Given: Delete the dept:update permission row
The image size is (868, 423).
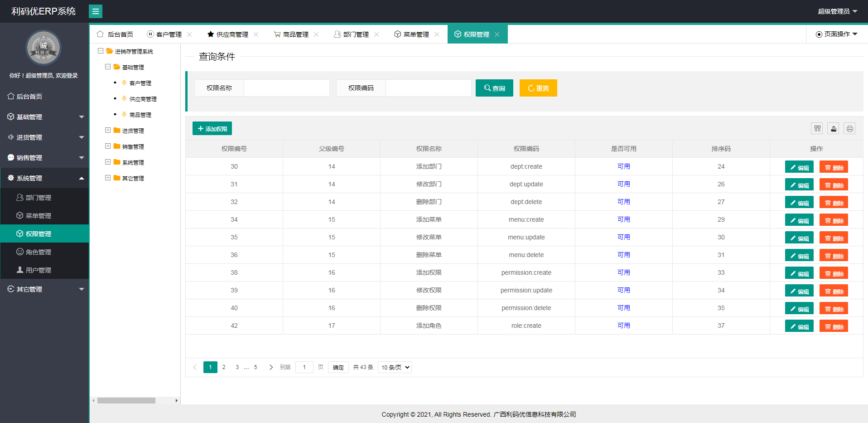Looking at the screenshot, I should pyautogui.click(x=834, y=185).
